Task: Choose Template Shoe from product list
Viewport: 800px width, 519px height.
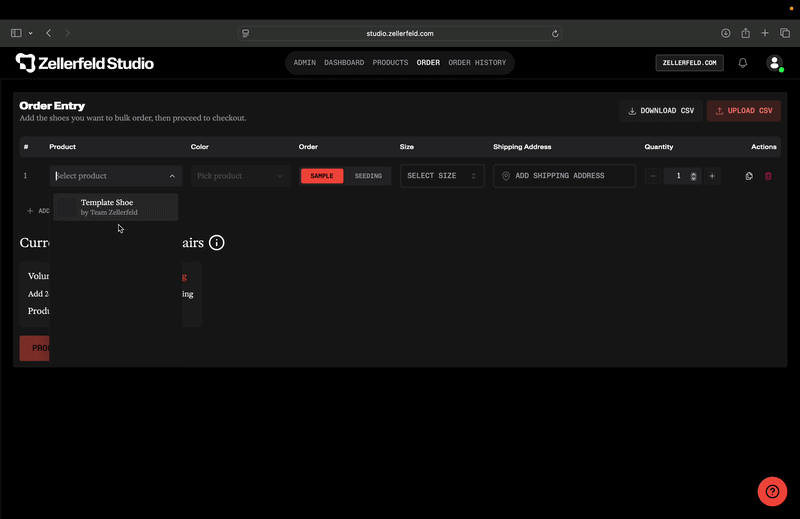Action: click(x=116, y=207)
